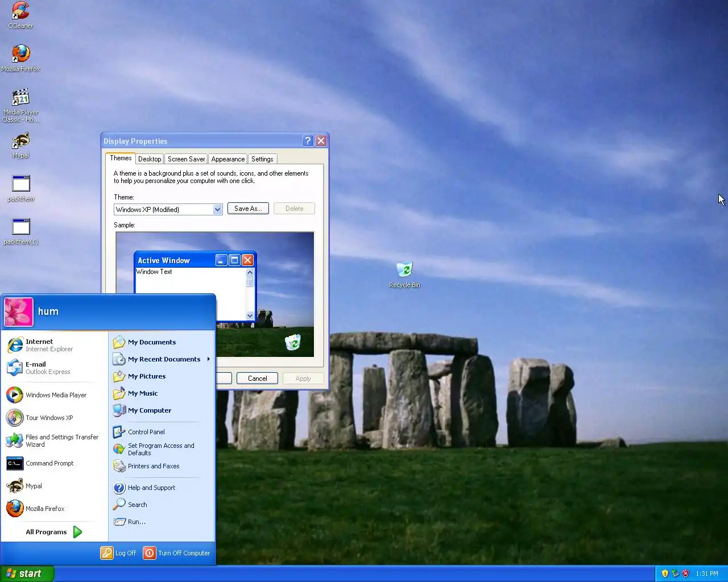Open Internet Explorer from Start menu

[55, 345]
